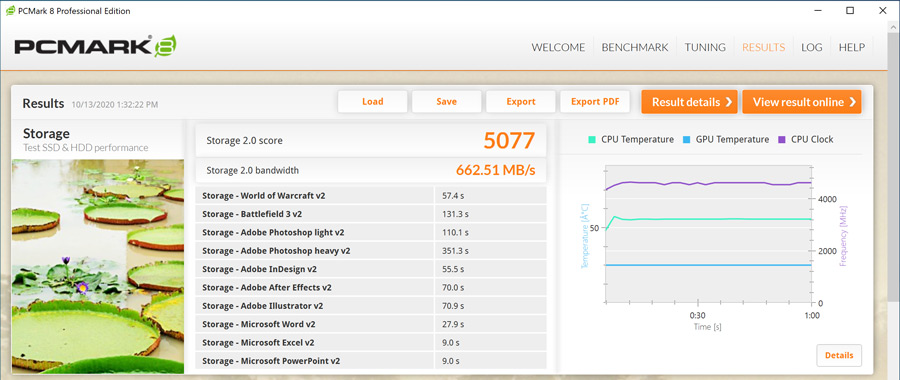Click the PCMark 8 logo

click(95, 46)
